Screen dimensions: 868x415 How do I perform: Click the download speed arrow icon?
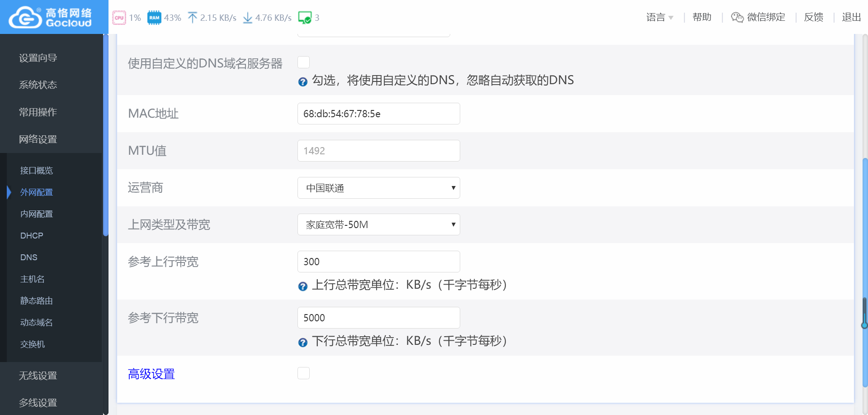click(247, 18)
